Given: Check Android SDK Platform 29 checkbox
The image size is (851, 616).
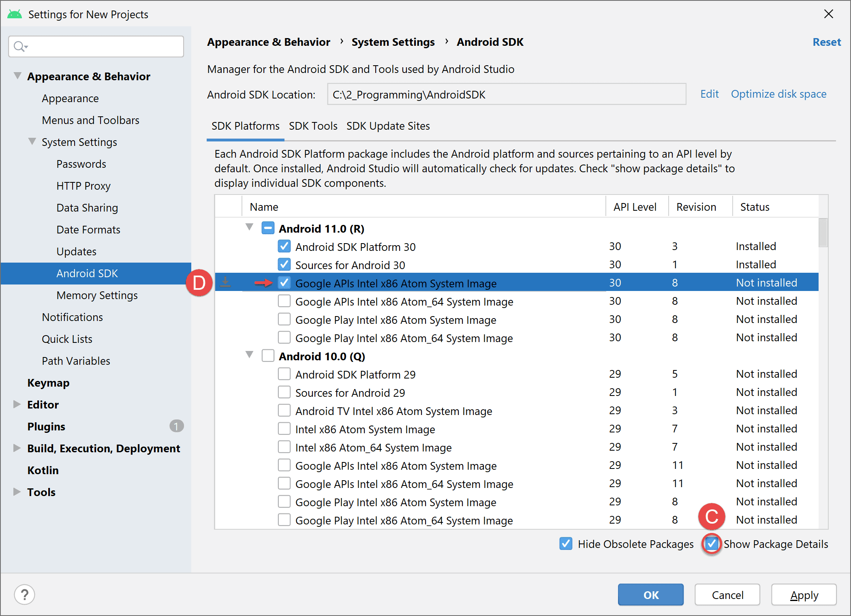Looking at the screenshot, I should click(284, 374).
